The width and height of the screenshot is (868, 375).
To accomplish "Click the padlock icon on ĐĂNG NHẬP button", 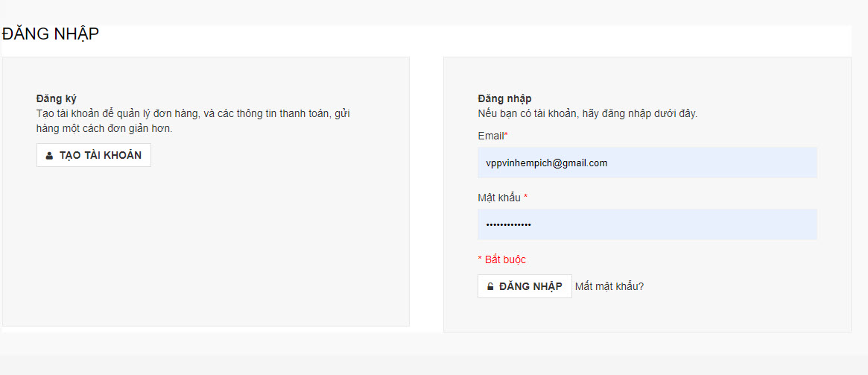I will [490, 286].
